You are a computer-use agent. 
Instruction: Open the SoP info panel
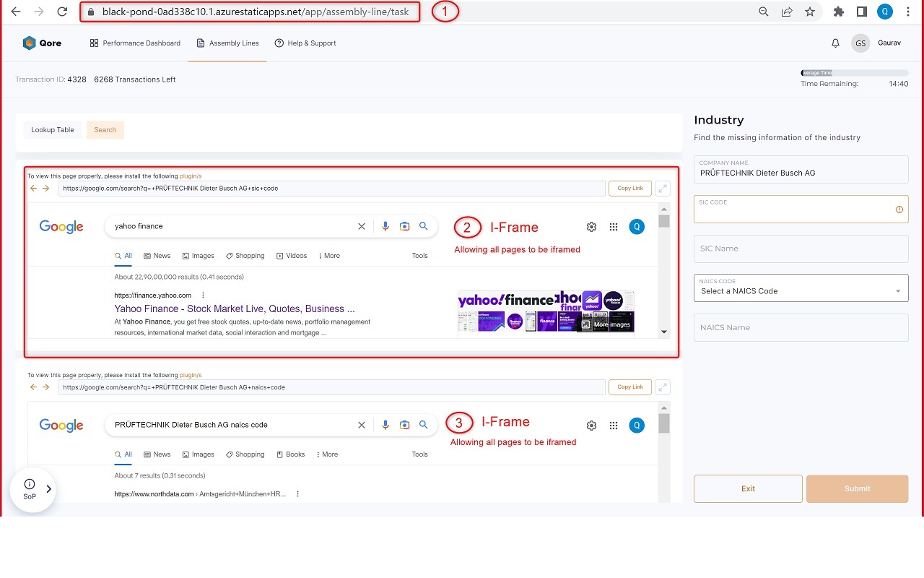[32, 489]
